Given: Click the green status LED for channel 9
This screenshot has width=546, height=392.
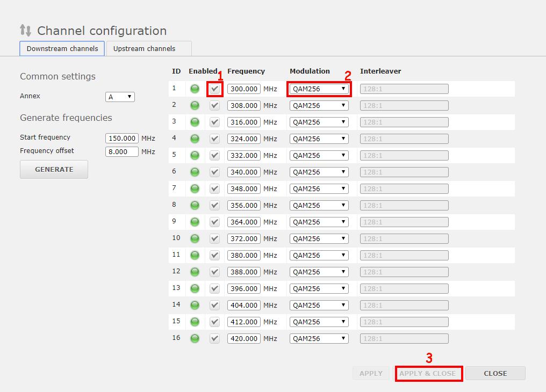Looking at the screenshot, I should (x=195, y=222).
